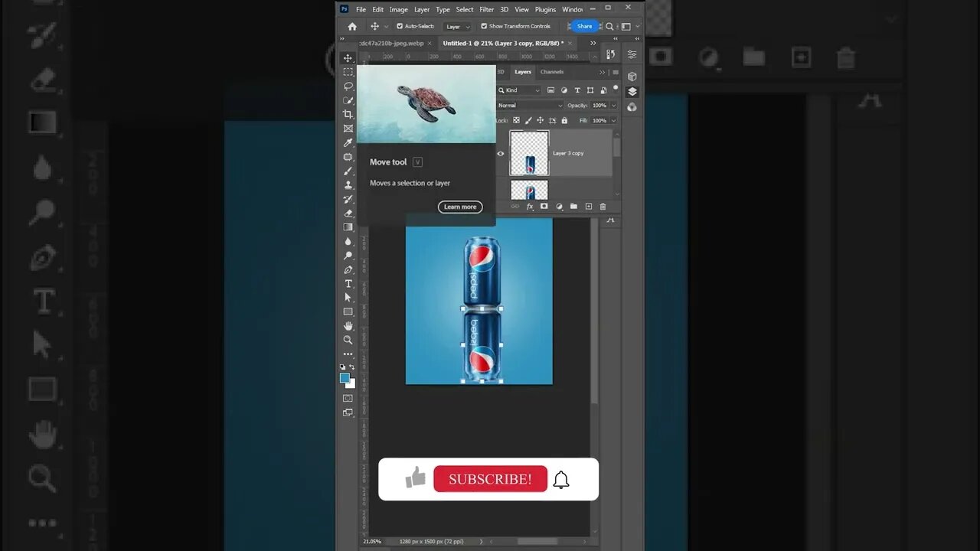The height and width of the screenshot is (551, 980).
Task: Create a new group folder
Action: click(x=573, y=207)
